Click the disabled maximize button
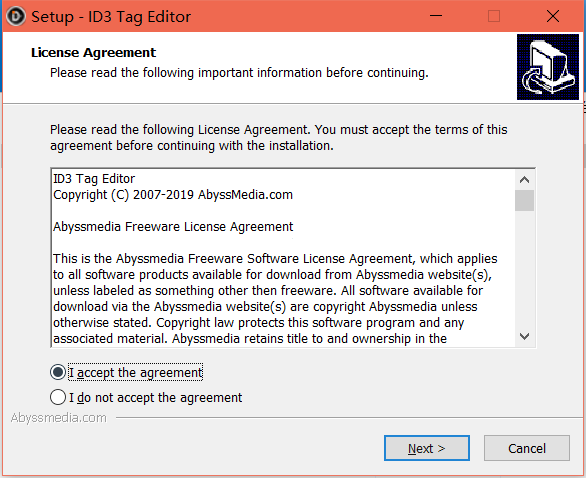 click(x=494, y=16)
